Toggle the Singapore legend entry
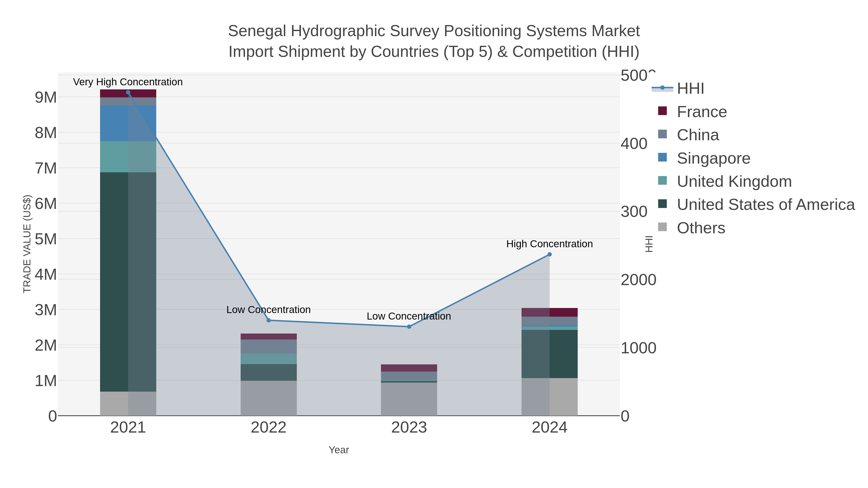 (x=704, y=158)
